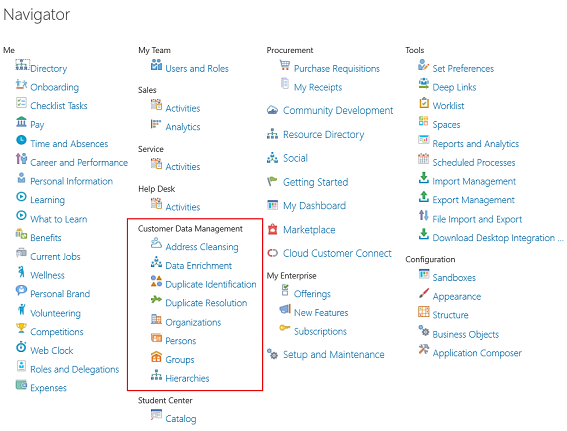Screen dimensions: 567x431
Task: Click the Organizations building icon
Action: click(x=156, y=319)
